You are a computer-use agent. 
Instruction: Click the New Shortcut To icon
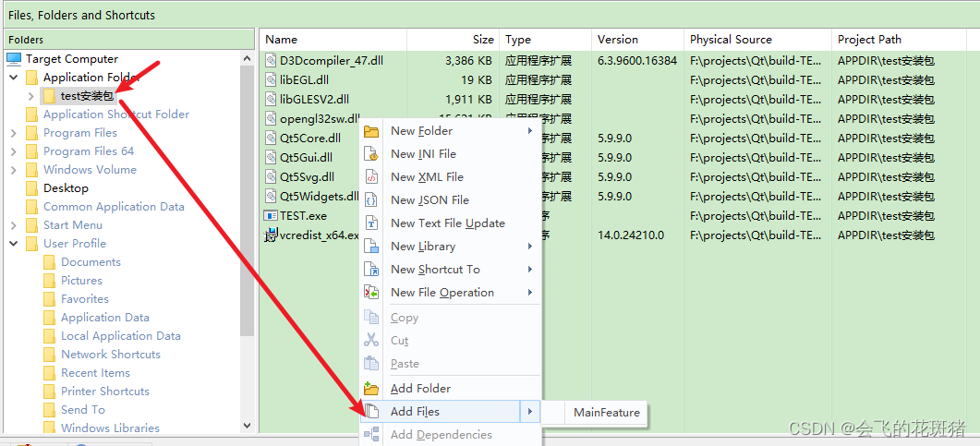tap(371, 270)
